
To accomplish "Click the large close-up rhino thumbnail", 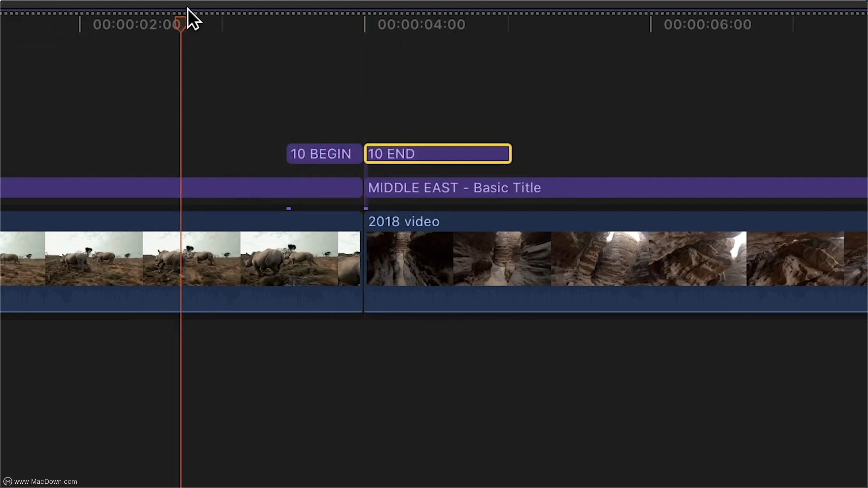I will click(289, 259).
